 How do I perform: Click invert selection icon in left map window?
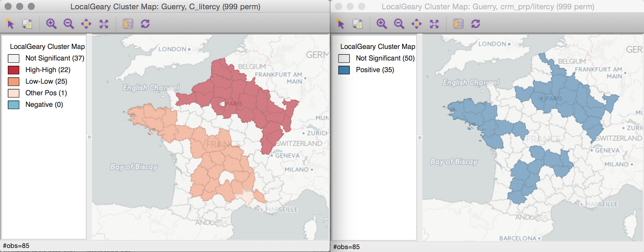(x=27, y=24)
